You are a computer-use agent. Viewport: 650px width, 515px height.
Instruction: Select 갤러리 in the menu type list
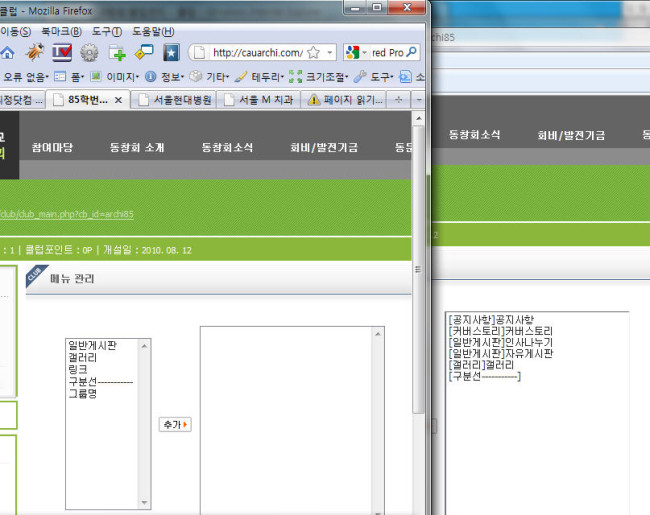point(82,357)
